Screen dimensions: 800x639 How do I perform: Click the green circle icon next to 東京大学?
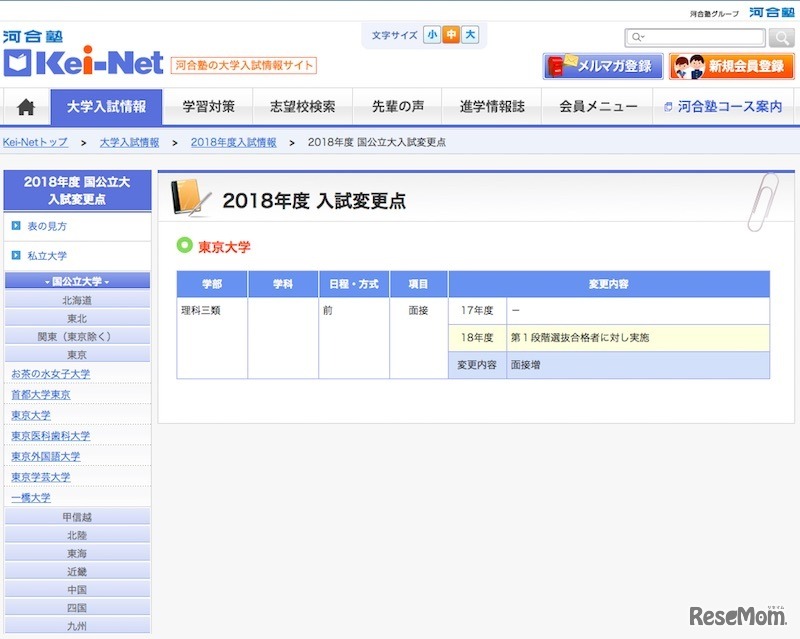tap(183, 242)
